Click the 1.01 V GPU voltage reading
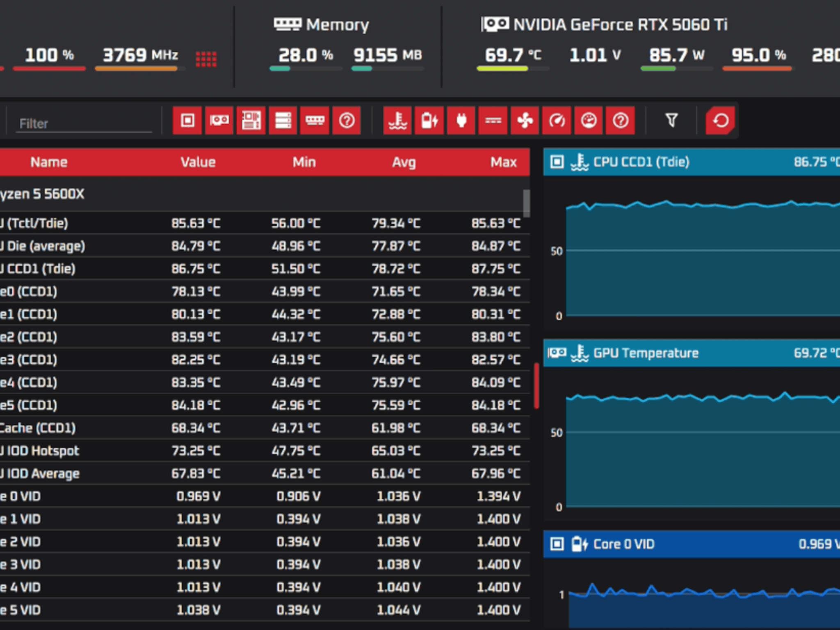Screen dimensions: 840x630 [595, 55]
